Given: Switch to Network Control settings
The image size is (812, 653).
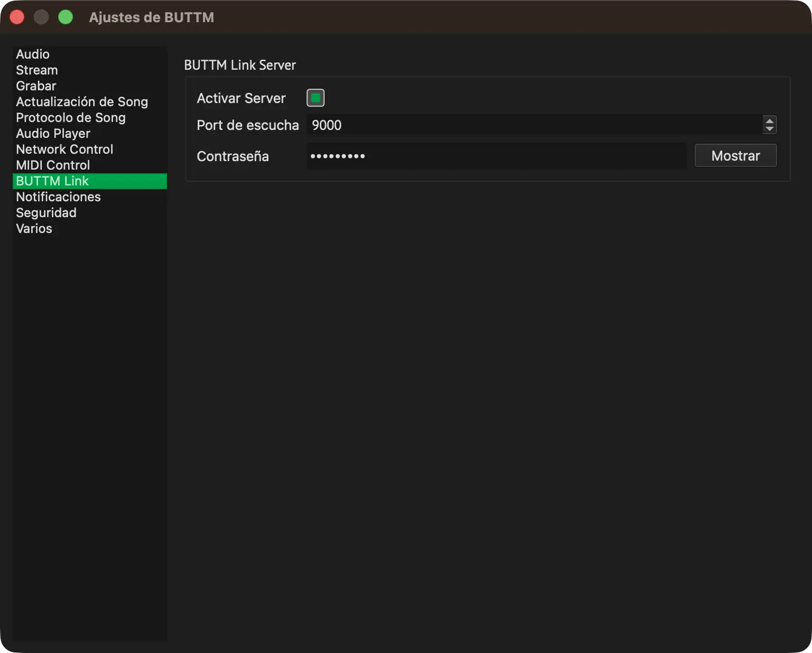Looking at the screenshot, I should tap(89, 150).
